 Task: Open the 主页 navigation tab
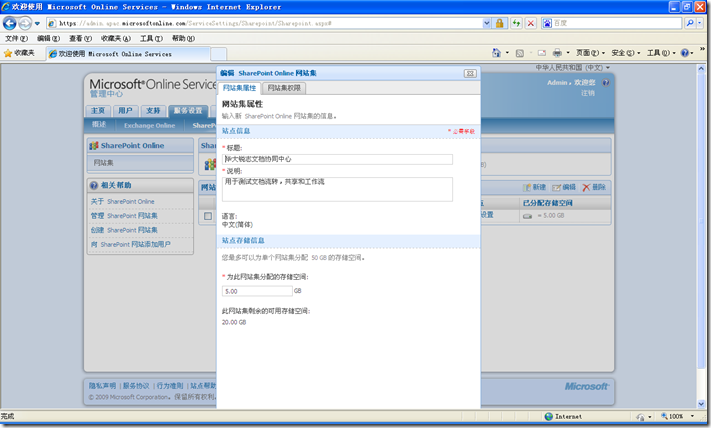point(98,111)
